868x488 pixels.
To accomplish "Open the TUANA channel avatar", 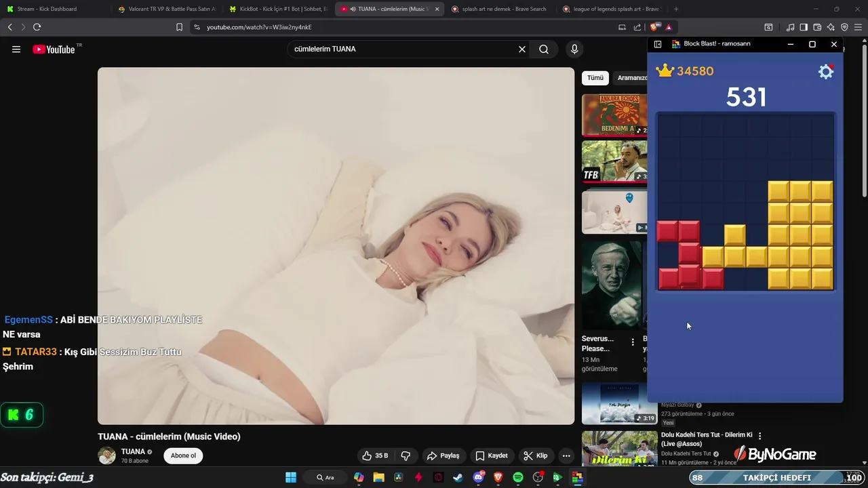I will coord(107,455).
